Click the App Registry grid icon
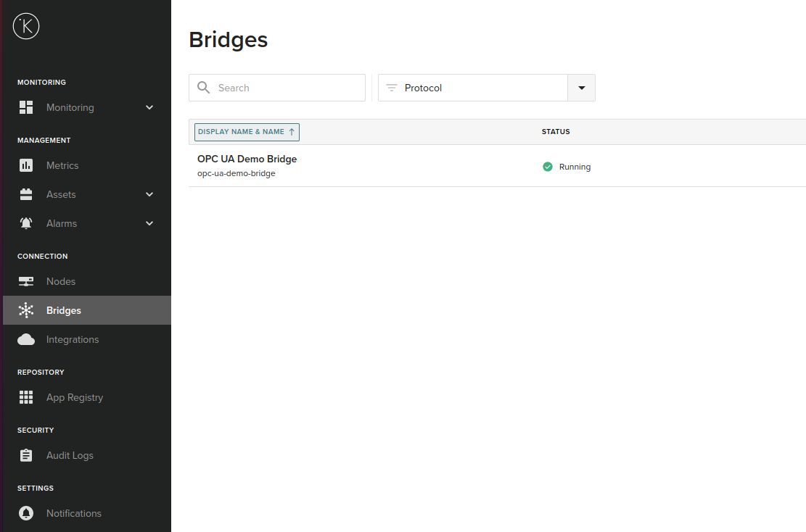The image size is (806, 532). (x=27, y=397)
